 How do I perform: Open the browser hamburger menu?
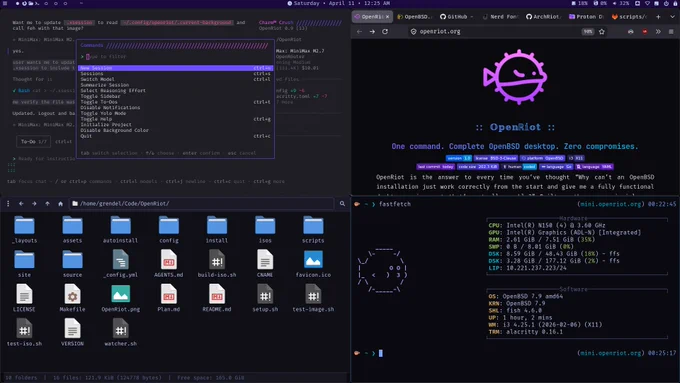(671, 32)
